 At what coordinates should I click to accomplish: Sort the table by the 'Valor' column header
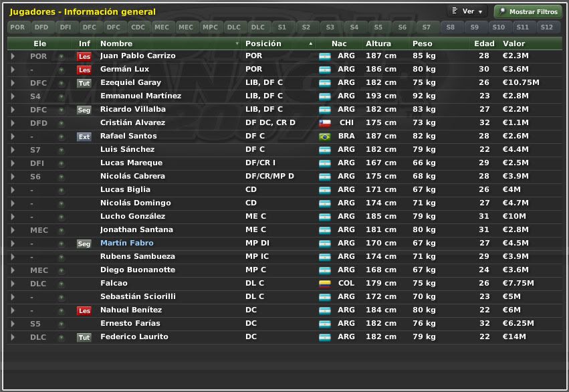[514, 43]
